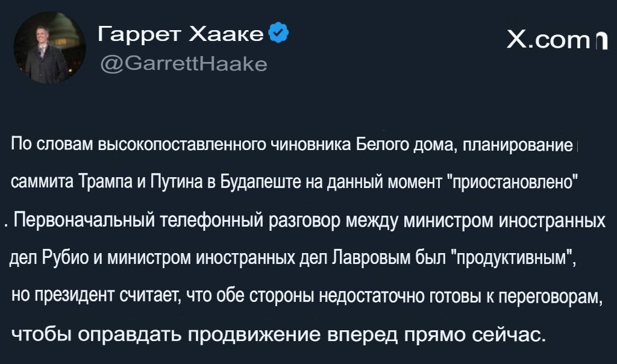The height and width of the screenshot is (364, 617).
Task: Click the quoted word "приостановлено"
Action: pos(516,181)
